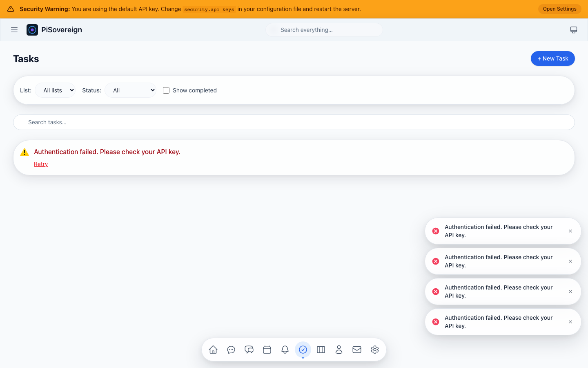Click the + New Task button
Image resolution: width=588 pixels, height=368 pixels.
point(552,58)
